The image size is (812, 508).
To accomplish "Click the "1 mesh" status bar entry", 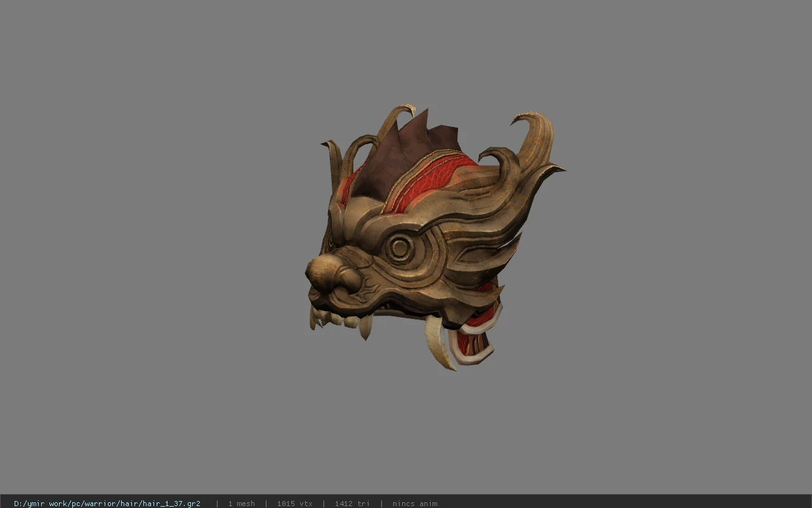I will (242, 504).
